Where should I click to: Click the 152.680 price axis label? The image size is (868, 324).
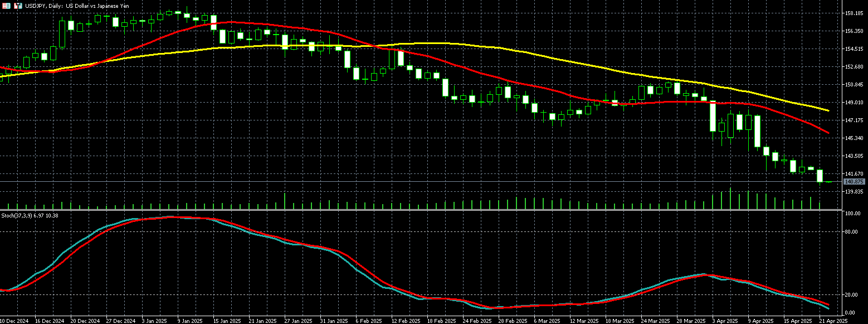point(854,67)
